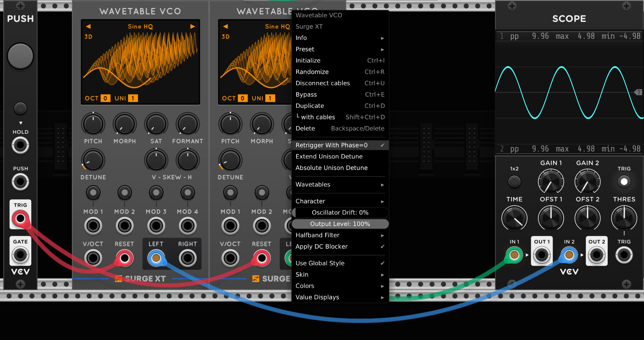Select Disconnect cables menu item
Viewport: 644px width, 340px height.
coord(340,83)
